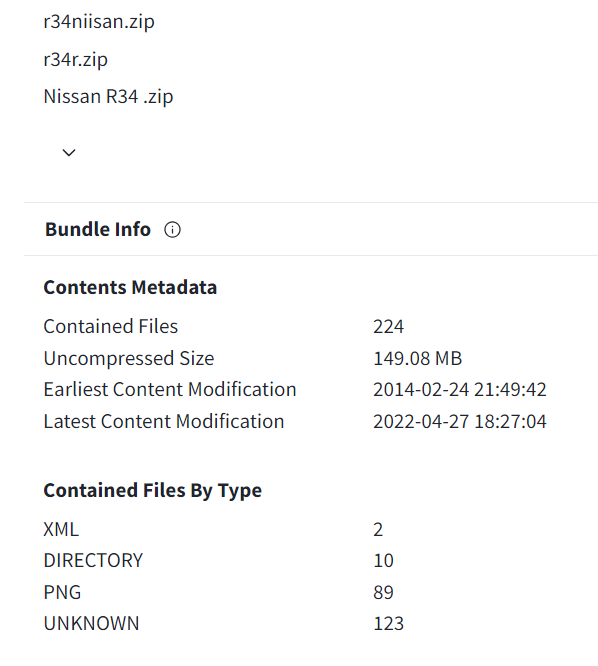Viewport: 598px width, 666px height.
Task: Click the PNG file type row label
Action: pyautogui.click(x=62, y=593)
